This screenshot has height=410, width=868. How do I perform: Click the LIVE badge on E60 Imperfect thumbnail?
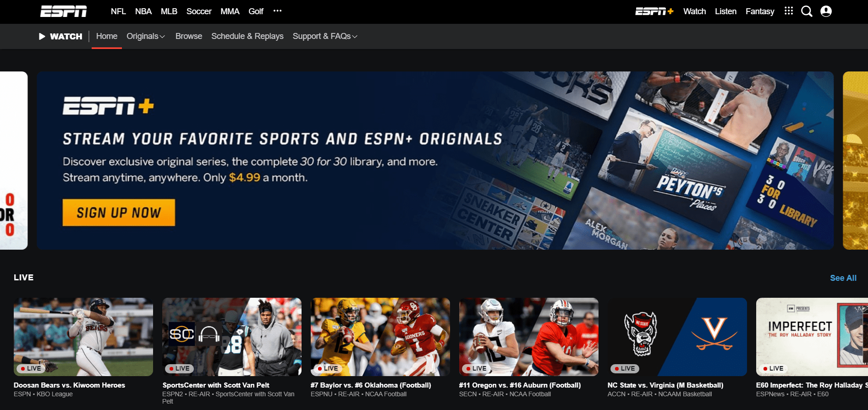[x=773, y=368]
